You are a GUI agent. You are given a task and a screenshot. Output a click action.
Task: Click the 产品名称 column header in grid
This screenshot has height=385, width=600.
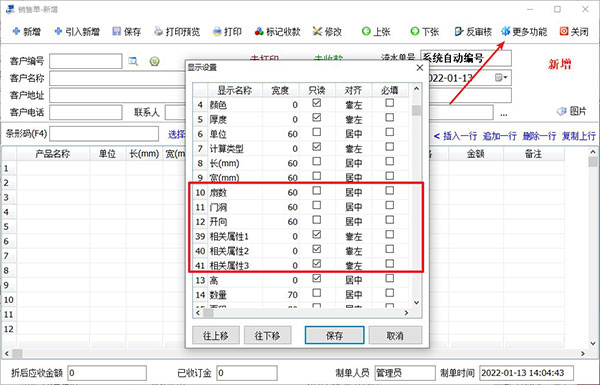pos(53,154)
